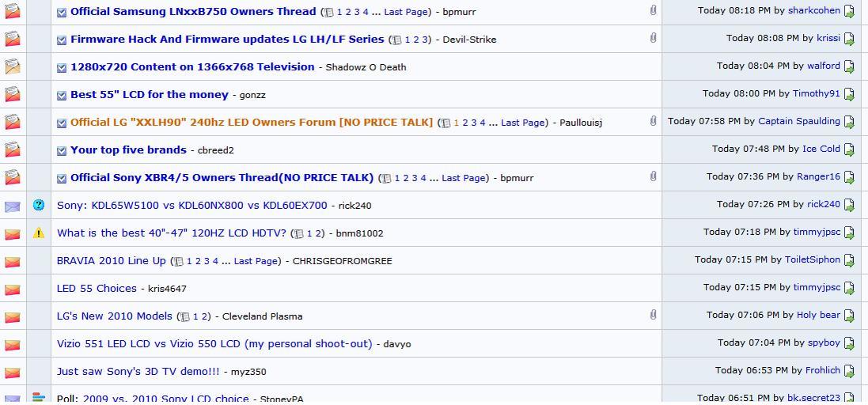Click attachment paperclip on Samsung LNxxB750 thread

(x=654, y=10)
